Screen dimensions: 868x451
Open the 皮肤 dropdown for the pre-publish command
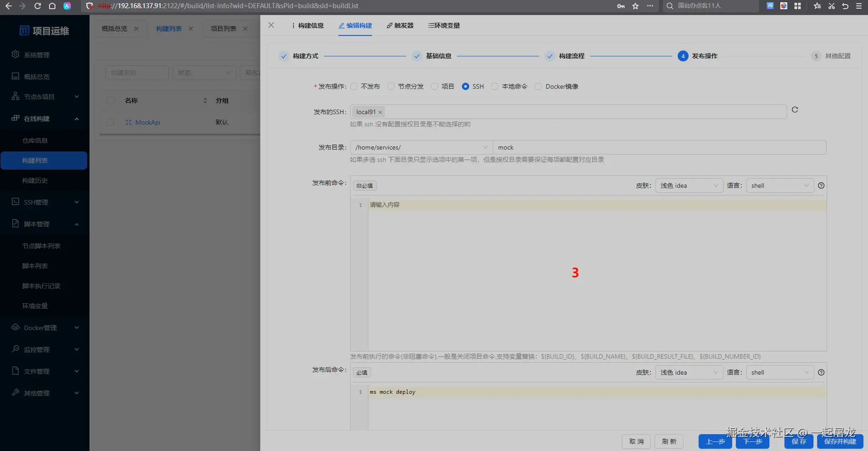click(x=689, y=185)
